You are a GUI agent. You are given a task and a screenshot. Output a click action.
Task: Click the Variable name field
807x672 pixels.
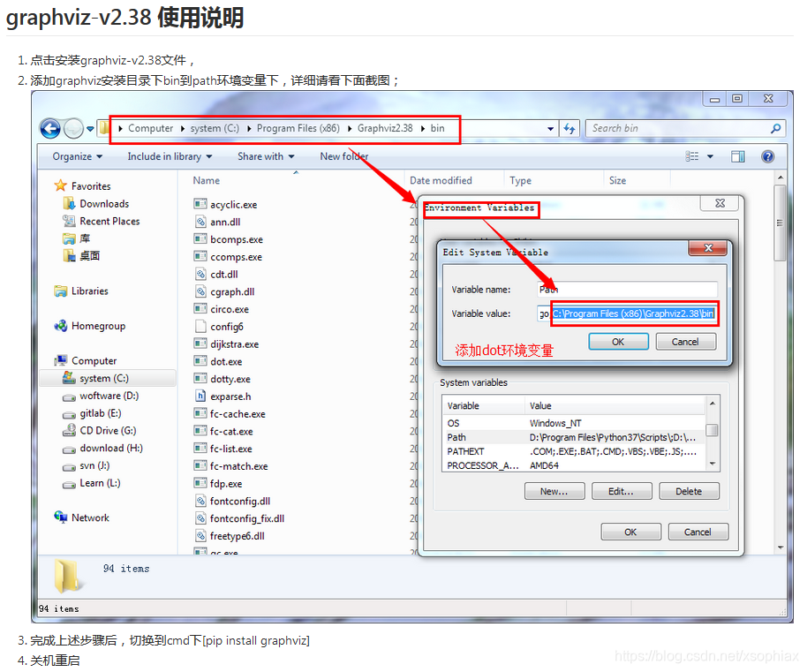(x=627, y=289)
